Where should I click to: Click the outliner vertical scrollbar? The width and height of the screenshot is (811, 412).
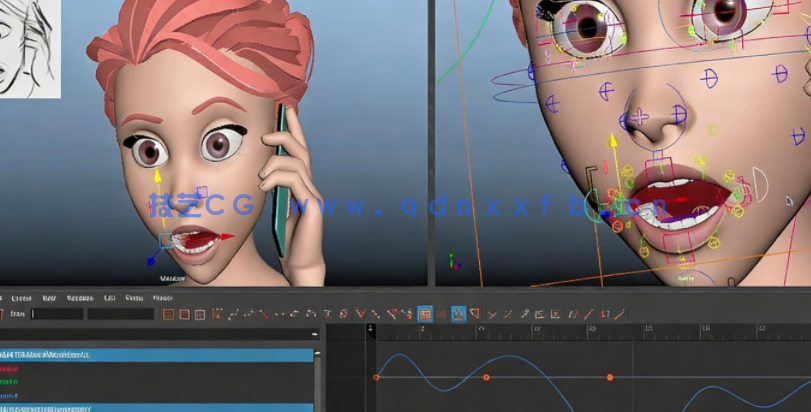coord(318,382)
